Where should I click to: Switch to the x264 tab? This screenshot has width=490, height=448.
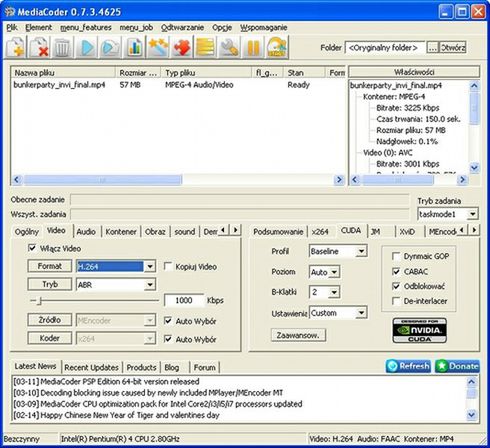coord(320,232)
